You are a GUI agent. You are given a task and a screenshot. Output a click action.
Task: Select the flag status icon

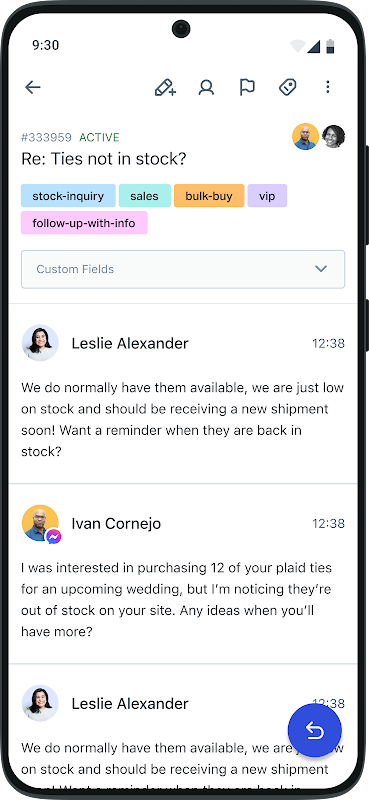pyautogui.click(x=247, y=87)
